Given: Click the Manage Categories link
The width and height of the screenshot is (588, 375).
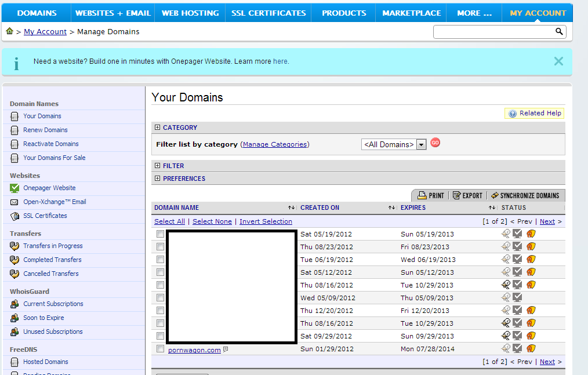Looking at the screenshot, I should click(x=275, y=144).
